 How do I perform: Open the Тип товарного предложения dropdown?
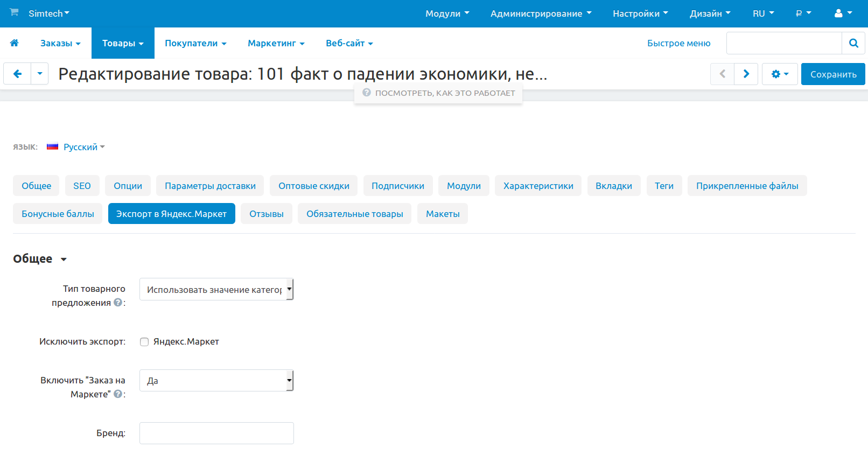pos(216,289)
